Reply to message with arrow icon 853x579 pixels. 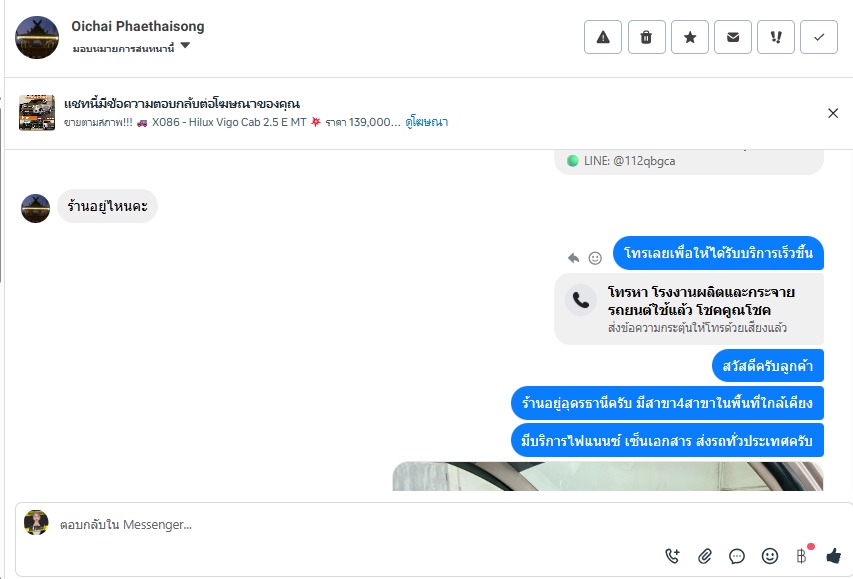pos(573,258)
